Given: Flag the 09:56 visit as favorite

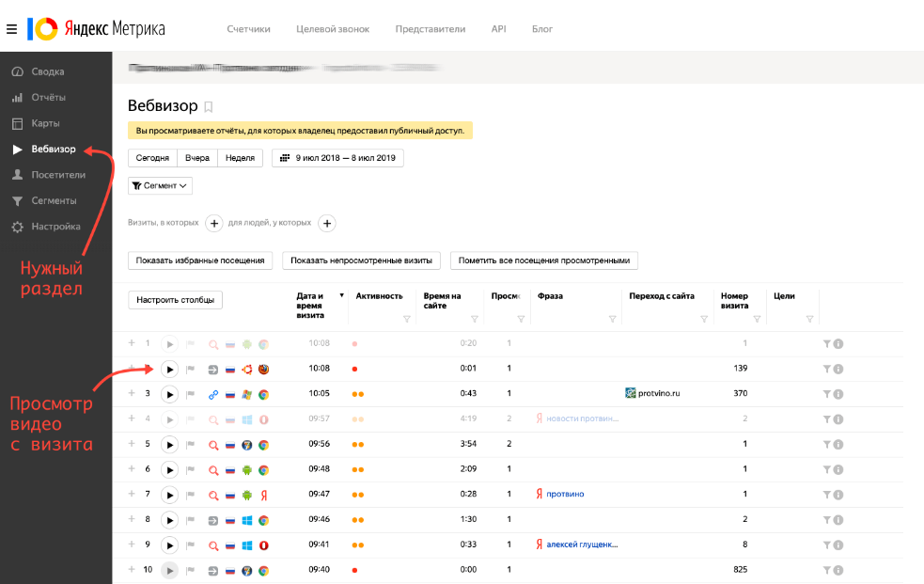Looking at the screenshot, I should 190,445.
